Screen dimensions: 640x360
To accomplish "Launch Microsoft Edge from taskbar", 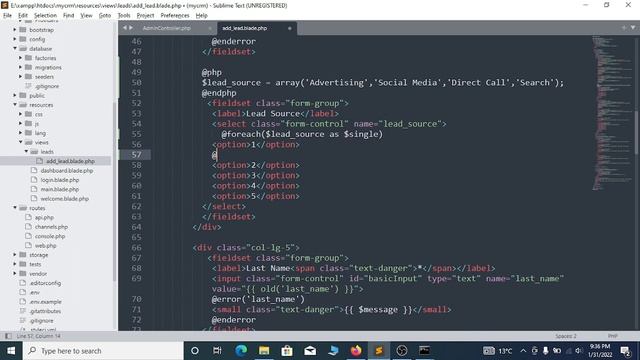I will [x=241, y=351].
